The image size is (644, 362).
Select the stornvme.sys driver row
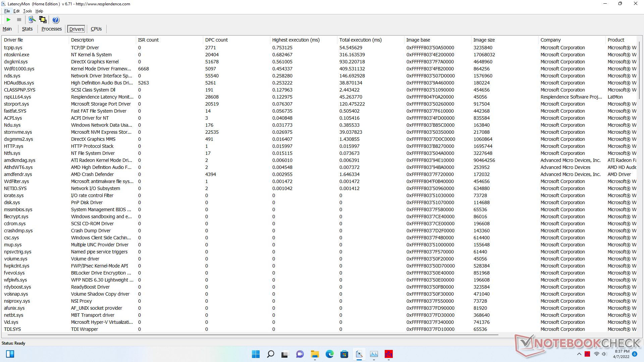pyautogui.click(x=319, y=132)
